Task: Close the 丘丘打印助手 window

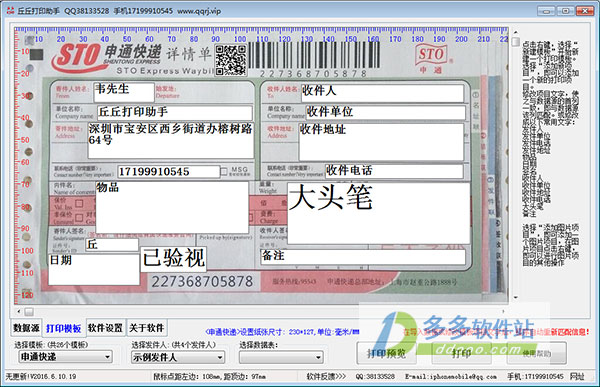Action: tap(585, 11)
